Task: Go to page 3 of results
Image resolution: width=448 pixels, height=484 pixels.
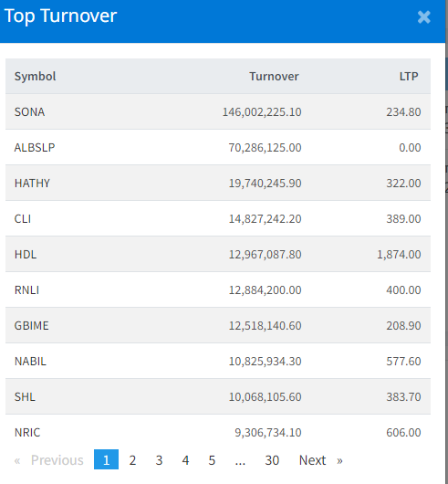Action: click(x=159, y=460)
